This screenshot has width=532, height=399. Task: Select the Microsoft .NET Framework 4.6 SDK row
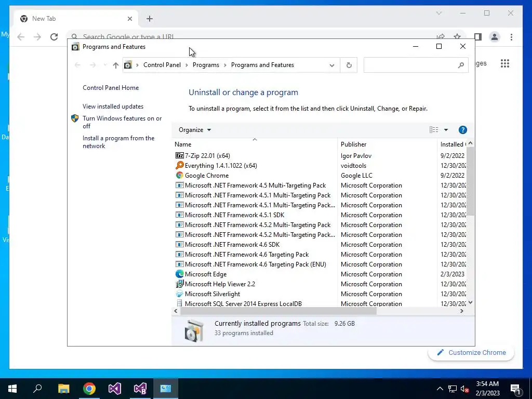pos(232,244)
